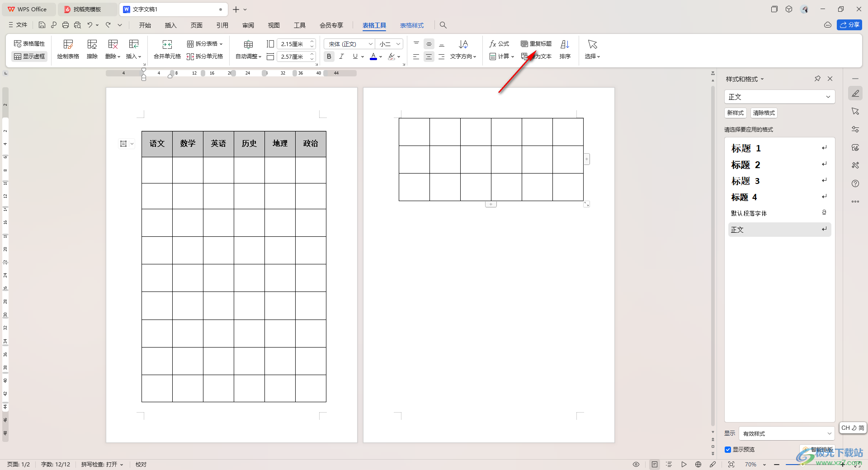The width and height of the screenshot is (868, 470).
Task: Click the pencil style icon in sidebar
Action: [855, 93]
